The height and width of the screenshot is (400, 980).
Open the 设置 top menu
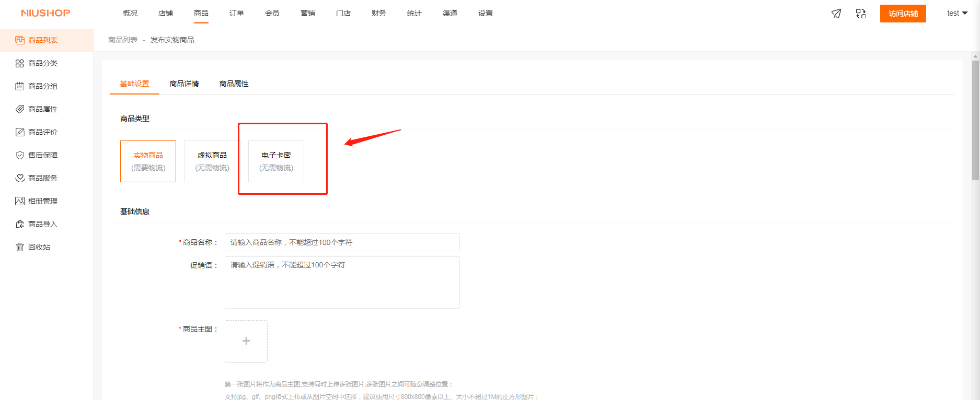tap(486, 13)
